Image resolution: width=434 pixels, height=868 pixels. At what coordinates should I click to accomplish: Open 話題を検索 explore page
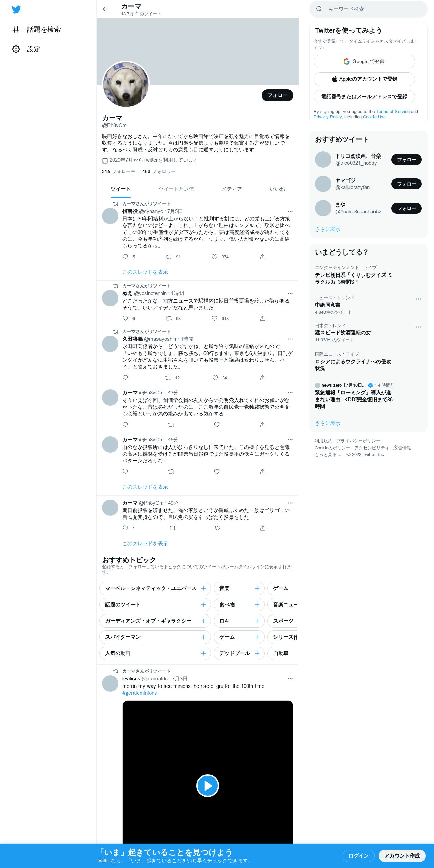pos(37,30)
